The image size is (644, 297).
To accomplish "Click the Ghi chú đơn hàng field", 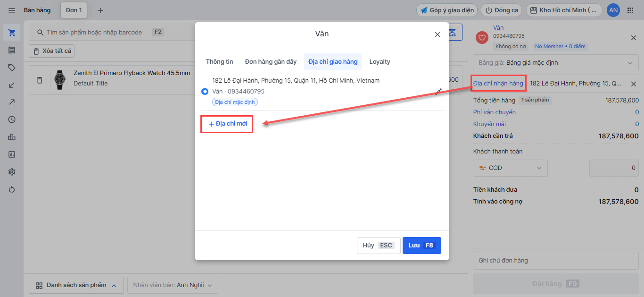I will 555,261.
